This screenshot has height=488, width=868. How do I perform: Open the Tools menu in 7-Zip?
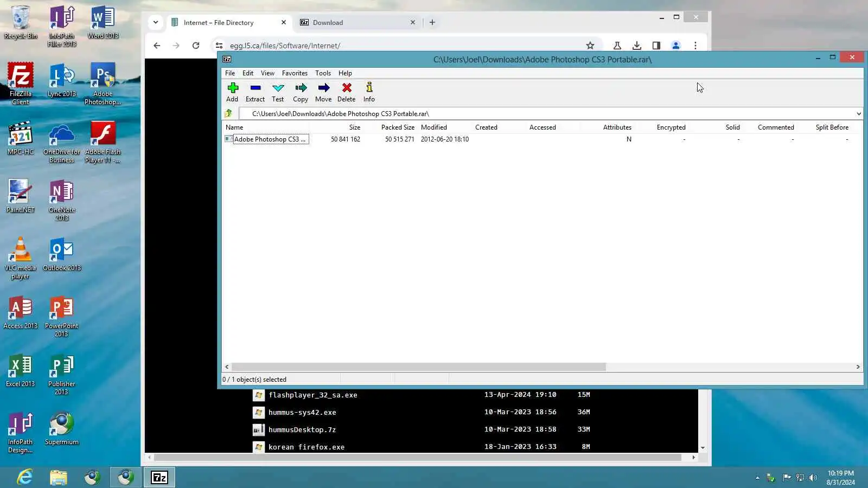pos(323,73)
